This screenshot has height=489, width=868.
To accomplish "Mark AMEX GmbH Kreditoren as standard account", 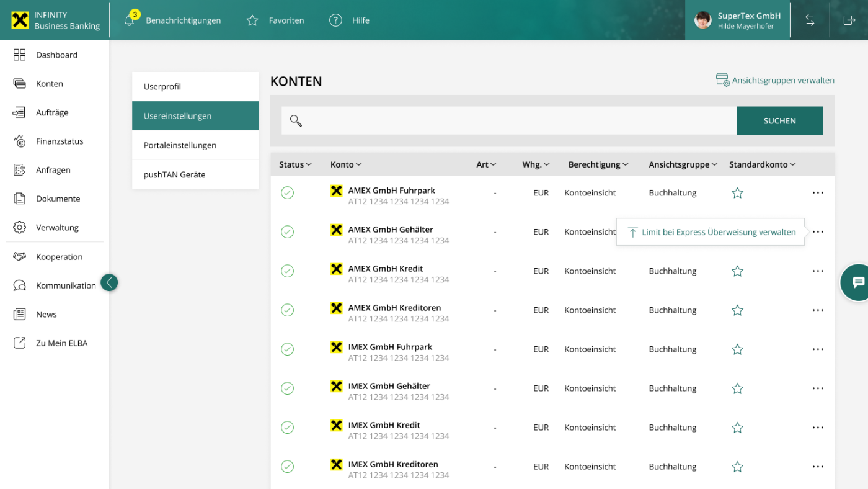I will [x=737, y=310].
